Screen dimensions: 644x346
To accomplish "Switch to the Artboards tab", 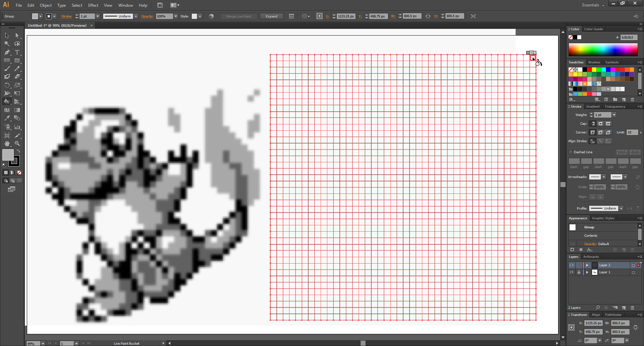I will click(x=591, y=257).
